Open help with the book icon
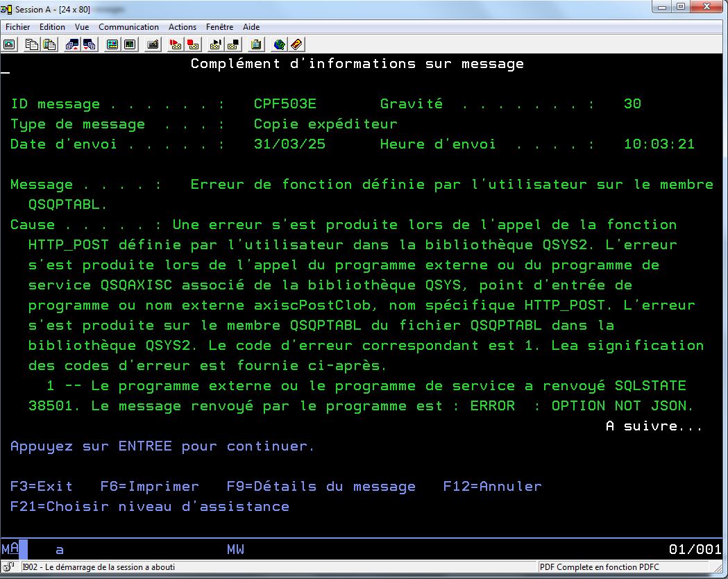728x579 pixels. pyautogui.click(x=294, y=44)
